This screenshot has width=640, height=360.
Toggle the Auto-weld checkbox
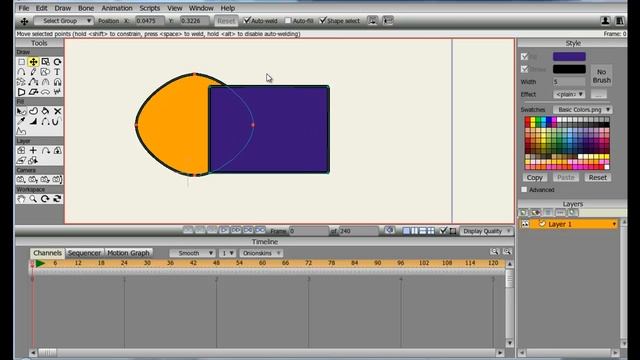pyautogui.click(x=247, y=20)
